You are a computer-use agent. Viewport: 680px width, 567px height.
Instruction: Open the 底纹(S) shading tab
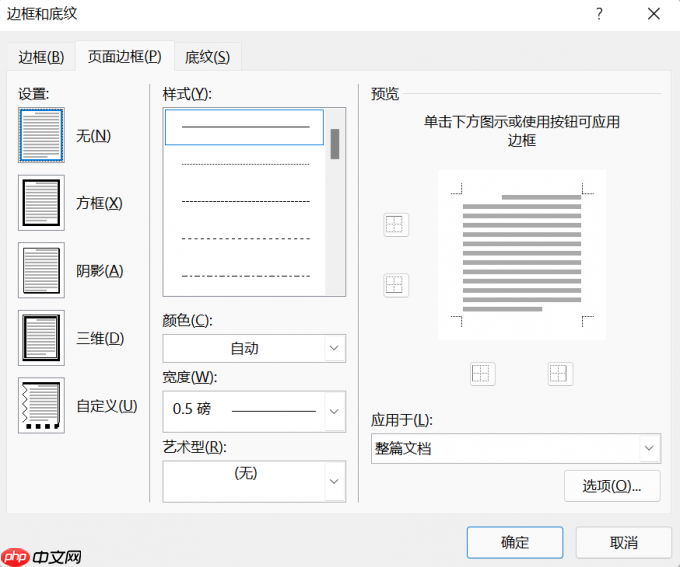pos(207,57)
